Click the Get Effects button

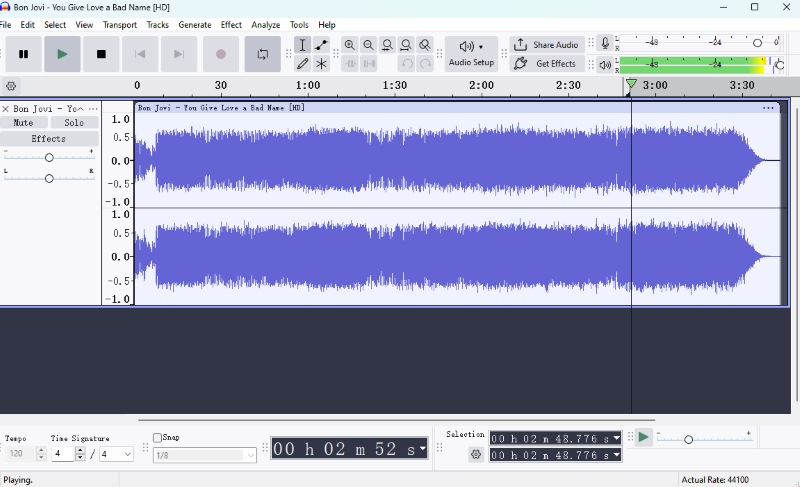pos(546,64)
